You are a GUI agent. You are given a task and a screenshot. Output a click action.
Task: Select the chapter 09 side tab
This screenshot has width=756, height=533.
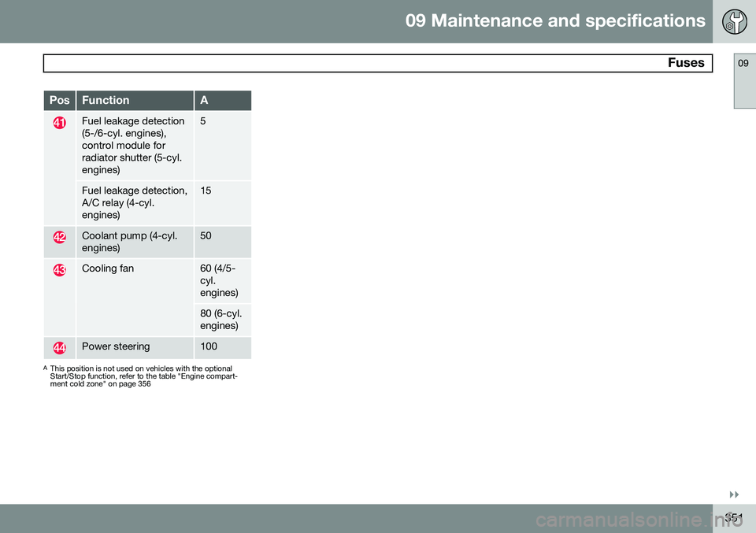[x=744, y=81]
